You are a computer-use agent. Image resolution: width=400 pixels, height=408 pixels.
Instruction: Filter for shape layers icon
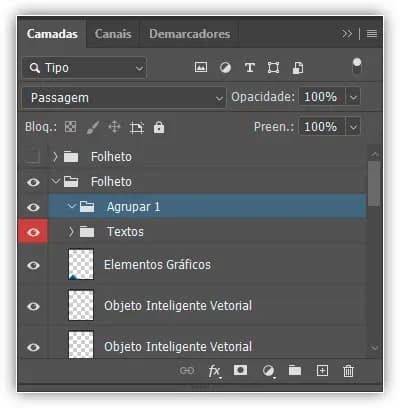273,68
